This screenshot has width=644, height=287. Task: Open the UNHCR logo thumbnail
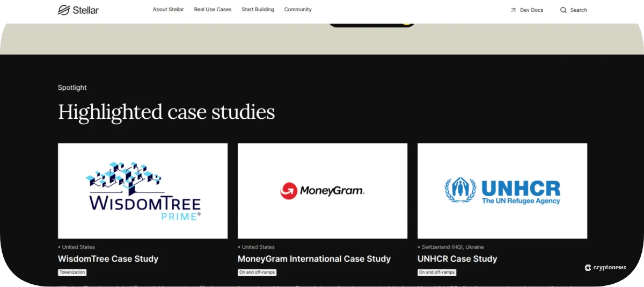(502, 191)
